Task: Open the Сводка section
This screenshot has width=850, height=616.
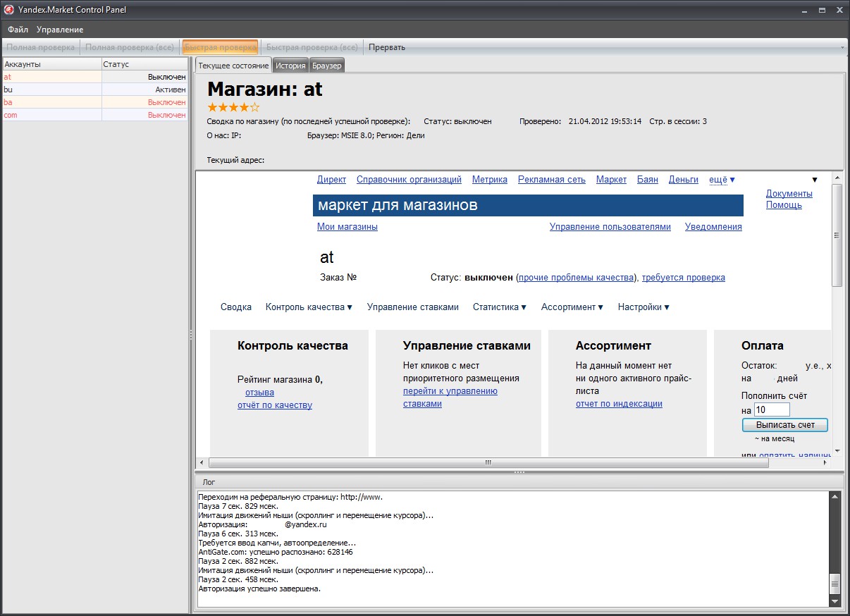Action: coord(236,307)
